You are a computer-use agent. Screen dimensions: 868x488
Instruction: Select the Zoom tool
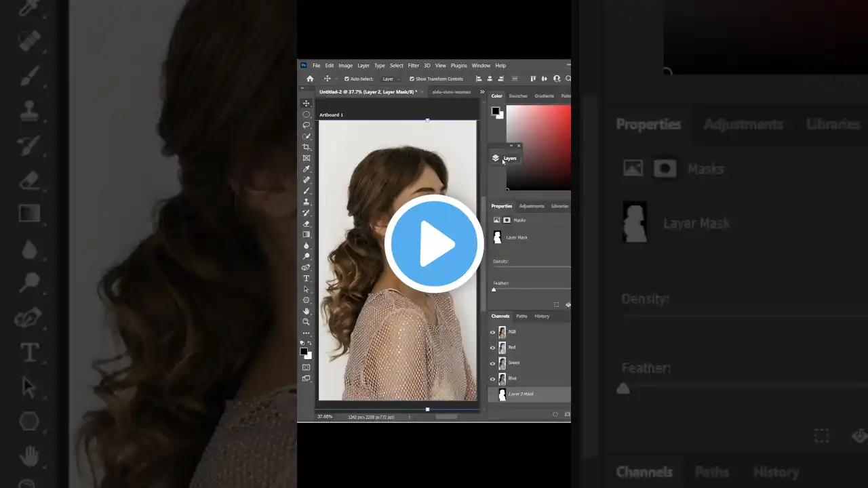point(307,322)
